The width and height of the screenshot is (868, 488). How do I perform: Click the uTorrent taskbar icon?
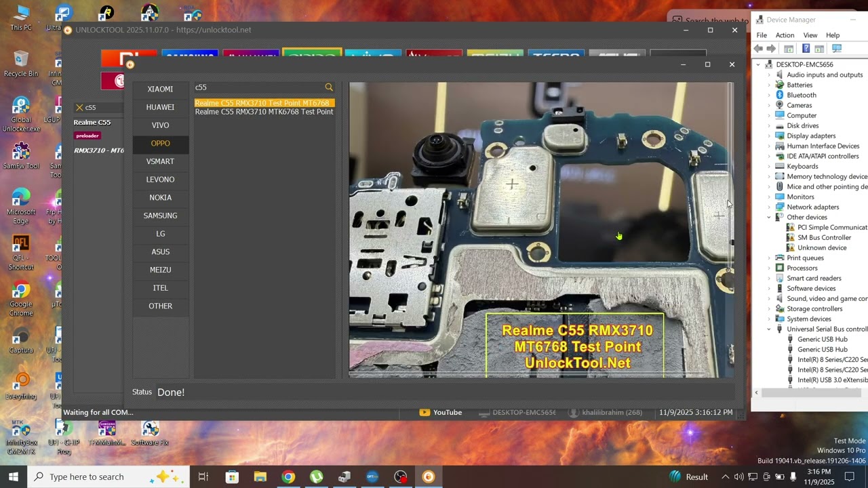pos(317,476)
